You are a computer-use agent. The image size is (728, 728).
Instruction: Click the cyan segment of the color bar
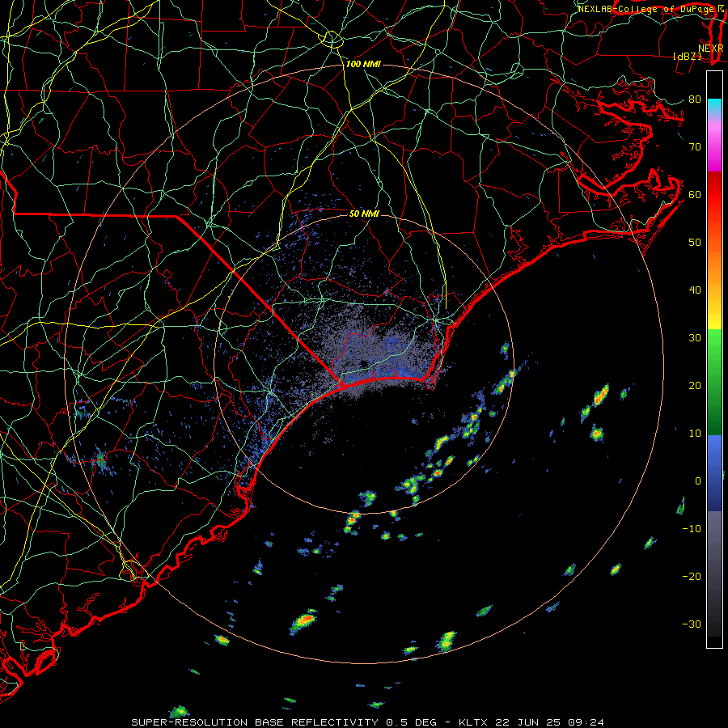tap(714, 107)
